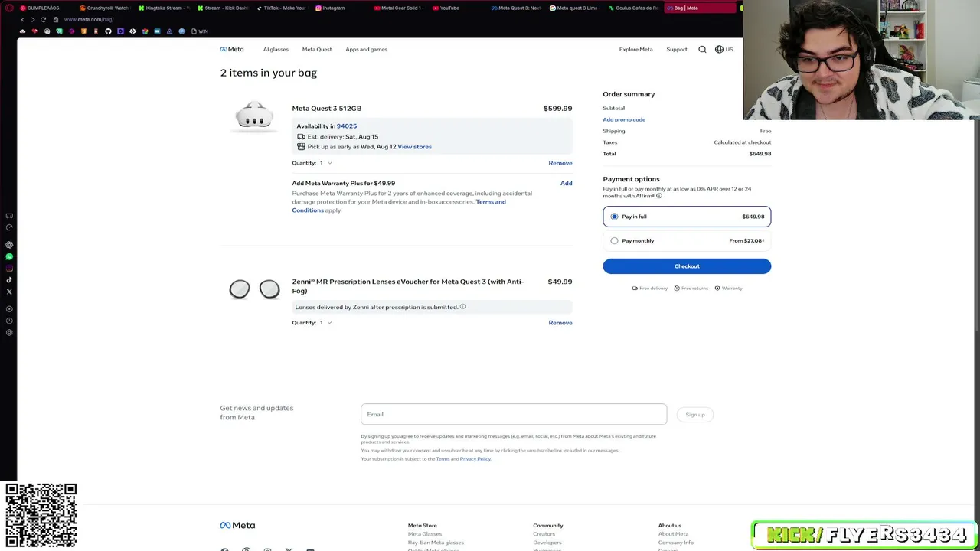Open the About Meta footer link
This screenshot has height=551, width=980.
[x=673, y=534]
